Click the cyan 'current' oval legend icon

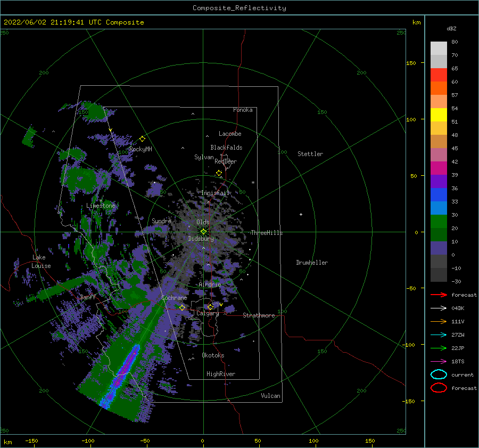[x=439, y=374]
